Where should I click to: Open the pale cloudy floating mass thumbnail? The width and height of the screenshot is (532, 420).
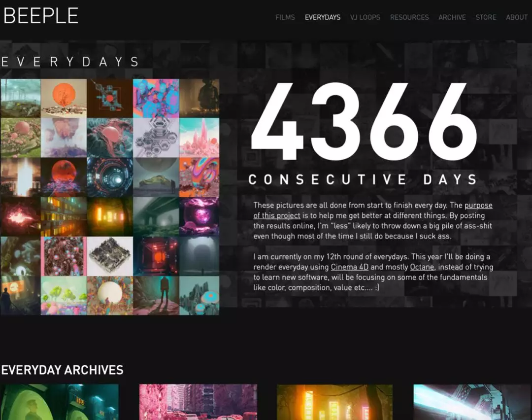(x=64, y=138)
